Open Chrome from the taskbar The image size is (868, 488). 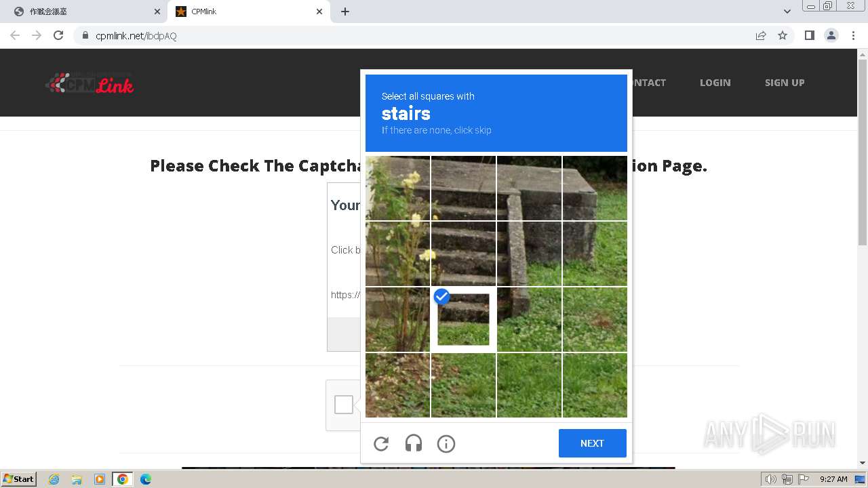122,479
